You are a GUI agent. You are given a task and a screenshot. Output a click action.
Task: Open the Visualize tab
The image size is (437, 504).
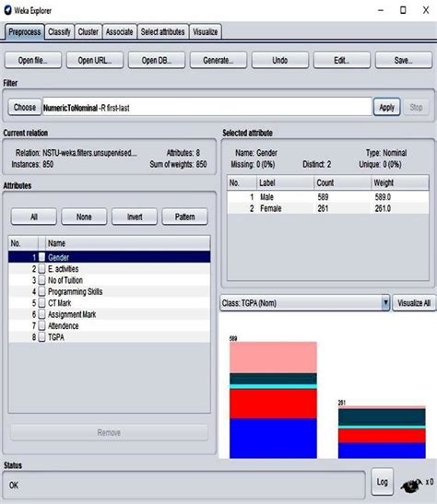click(x=206, y=32)
